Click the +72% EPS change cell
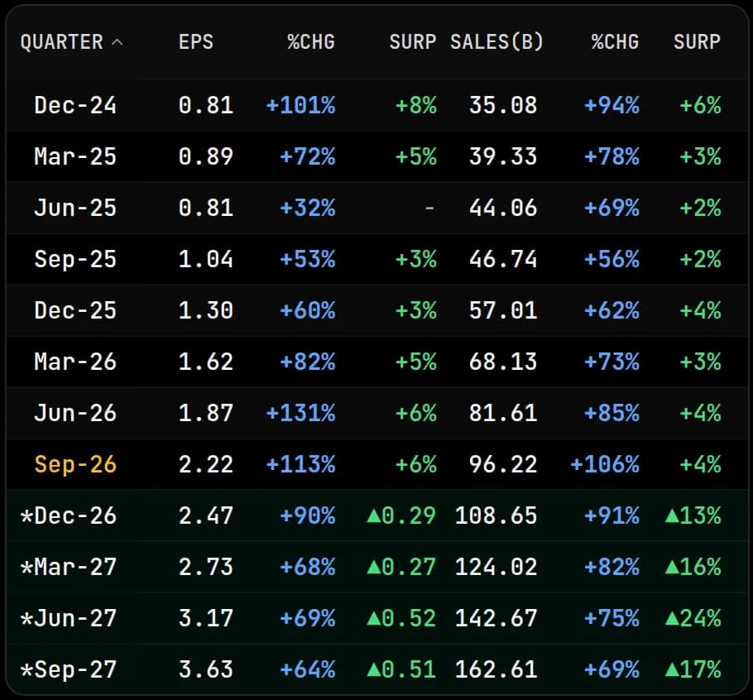The width and height of the screenshot is (753, 700). (307, 156)
